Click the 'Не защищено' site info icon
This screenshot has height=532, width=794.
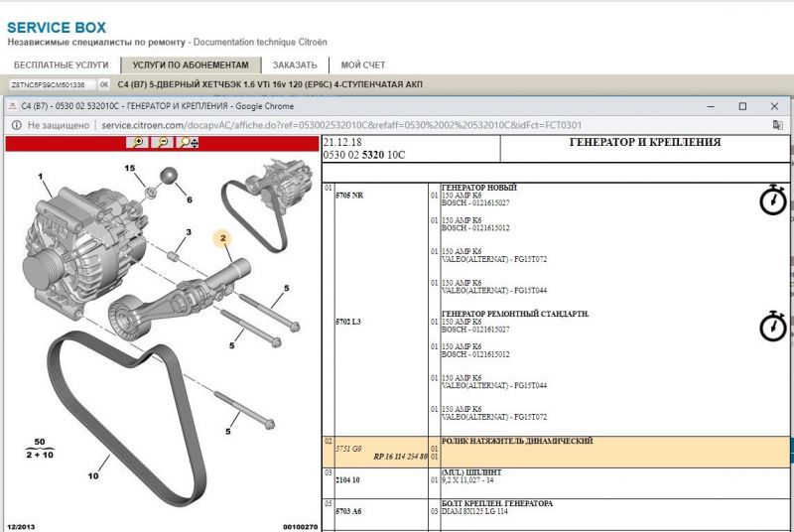coord(17,125)
